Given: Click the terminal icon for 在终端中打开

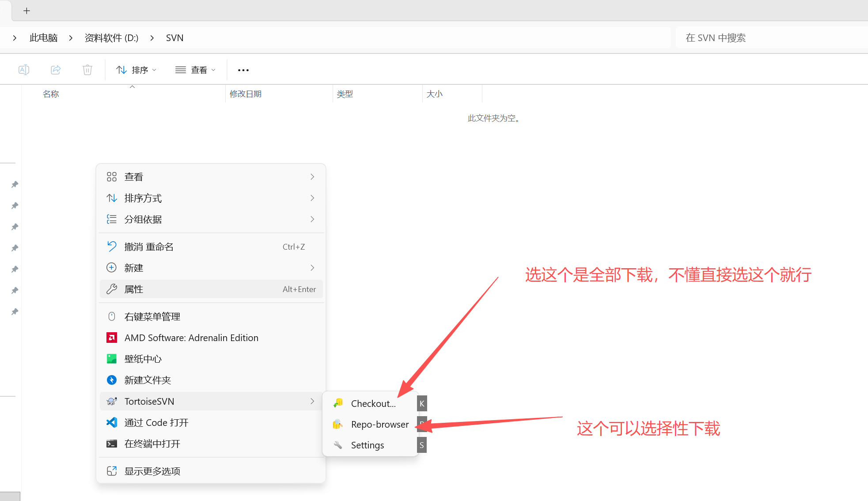Looking at the screenshot, I should tap(112, 444).
